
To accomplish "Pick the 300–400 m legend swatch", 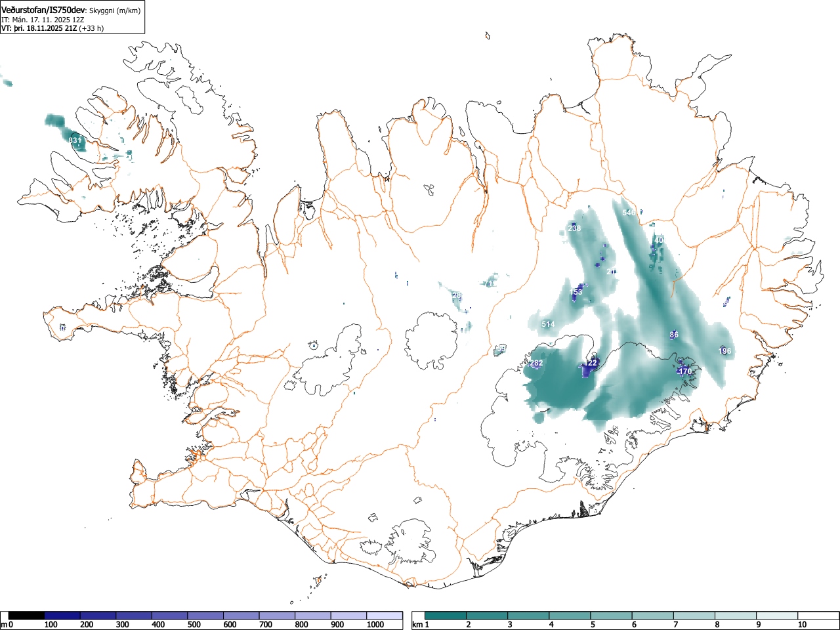I will pos(134,616).
